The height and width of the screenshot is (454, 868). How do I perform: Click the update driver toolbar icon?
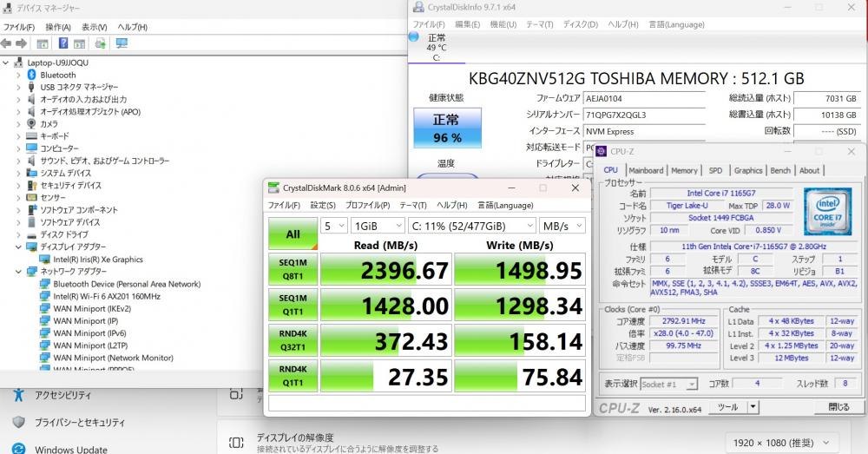pyautogui.click(x=100, y=43)
